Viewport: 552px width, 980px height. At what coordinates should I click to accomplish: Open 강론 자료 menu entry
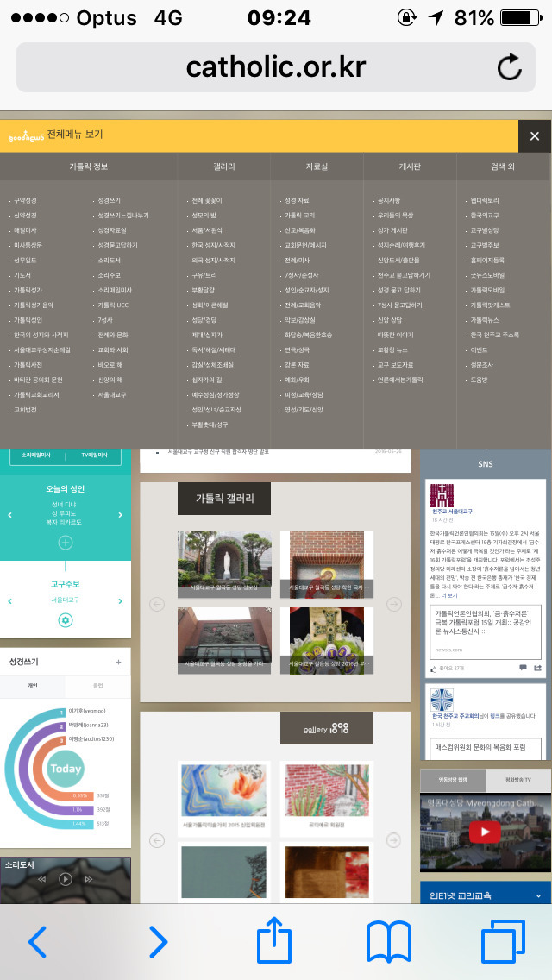pyautogui.click(x=297, y=365)
